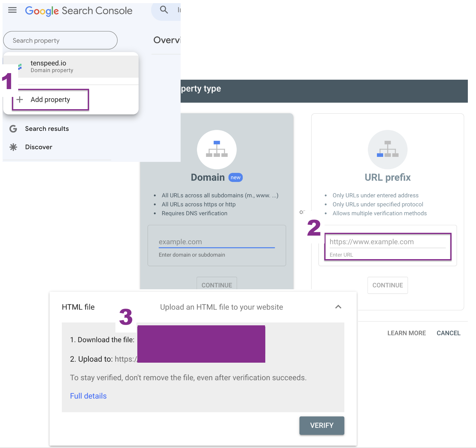The image size is (476, 448).
Task: Click the plus icon beside Add property
Action: [20, 100]
